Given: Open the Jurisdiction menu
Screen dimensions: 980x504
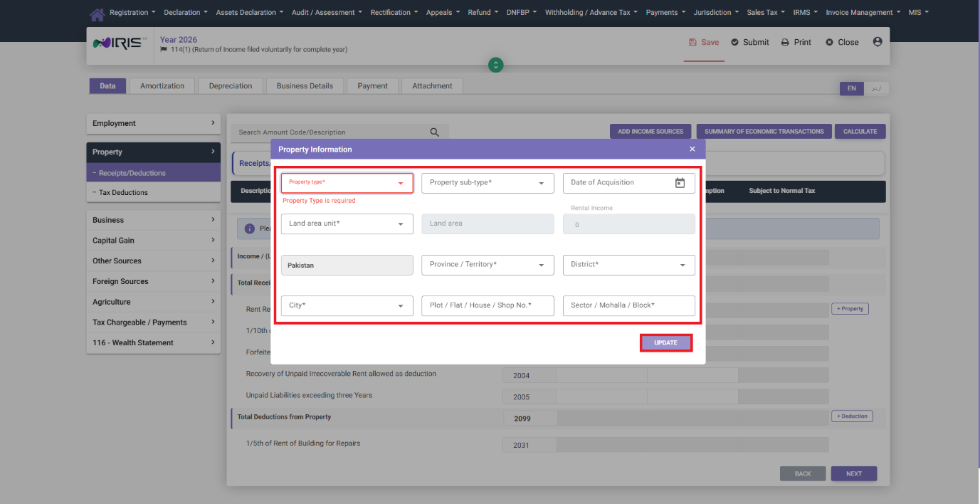Looking at the screenshot, I should [715, 13].
